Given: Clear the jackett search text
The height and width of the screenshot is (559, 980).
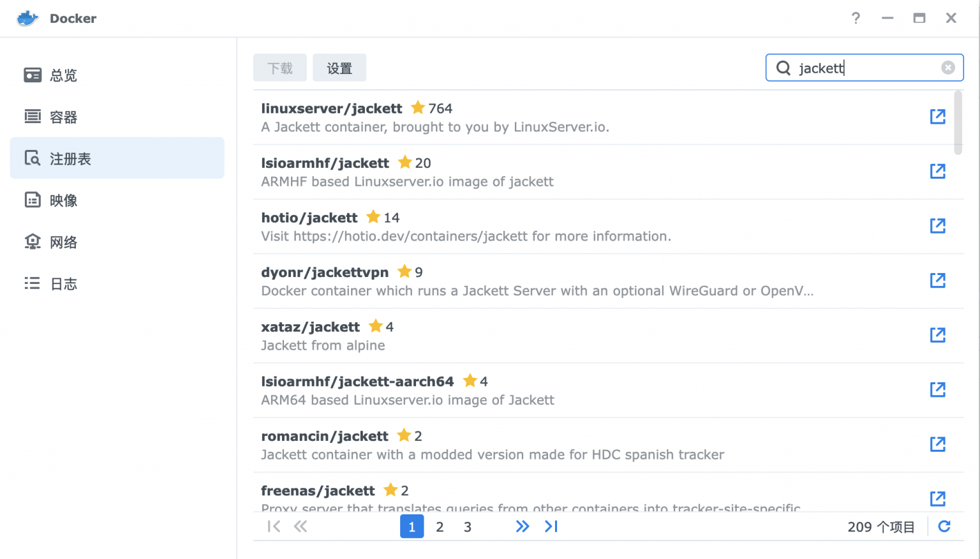Looking at the screenshot, I should pos(948,68).
